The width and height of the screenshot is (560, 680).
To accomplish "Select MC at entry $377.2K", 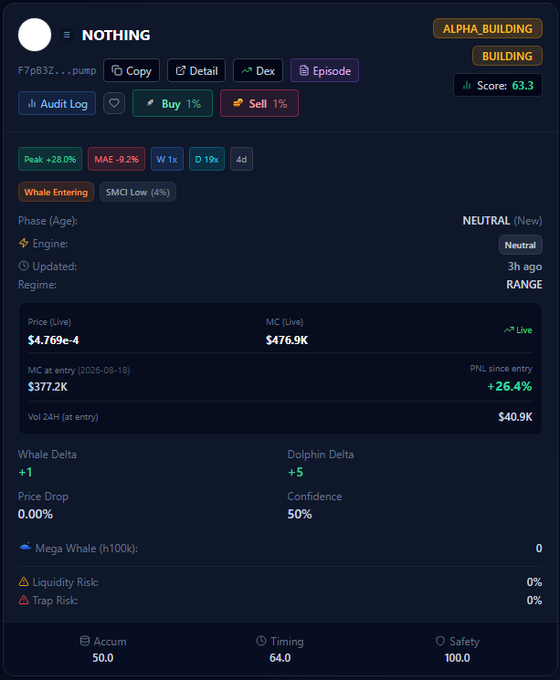I will [48, 387].
